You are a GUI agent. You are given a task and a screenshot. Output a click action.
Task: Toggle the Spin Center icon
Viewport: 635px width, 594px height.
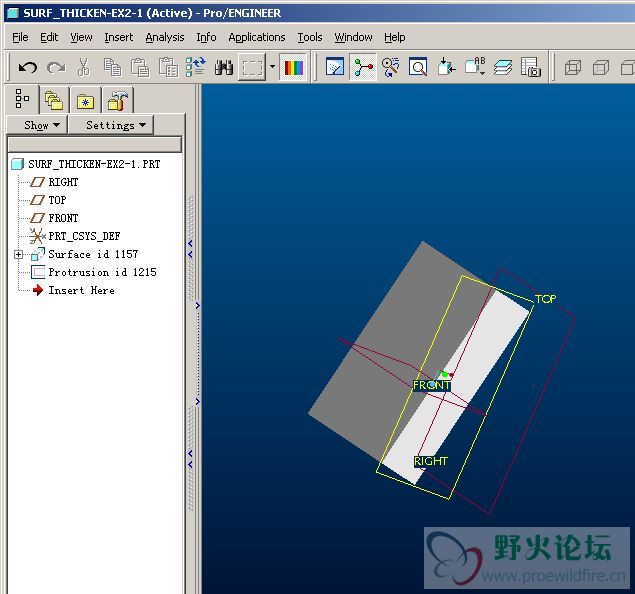tap(363, 67)
